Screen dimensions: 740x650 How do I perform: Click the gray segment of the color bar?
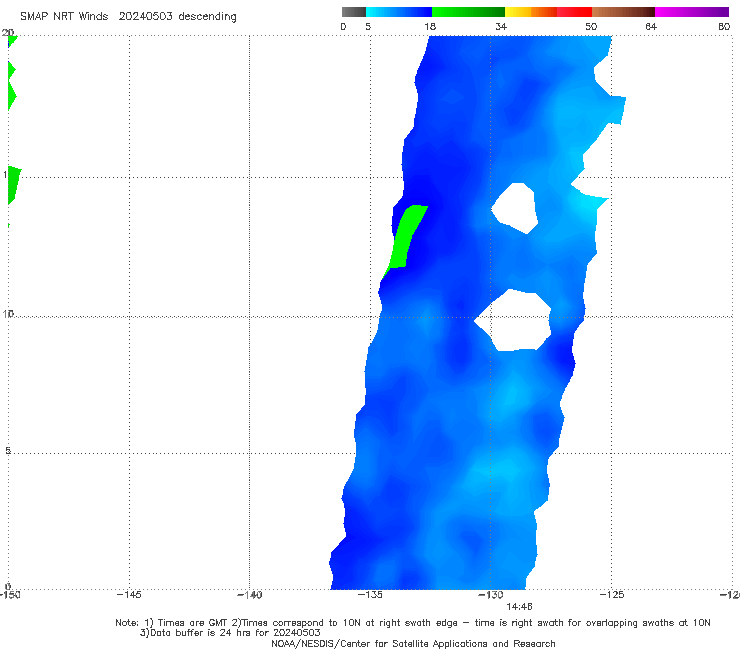354,12
